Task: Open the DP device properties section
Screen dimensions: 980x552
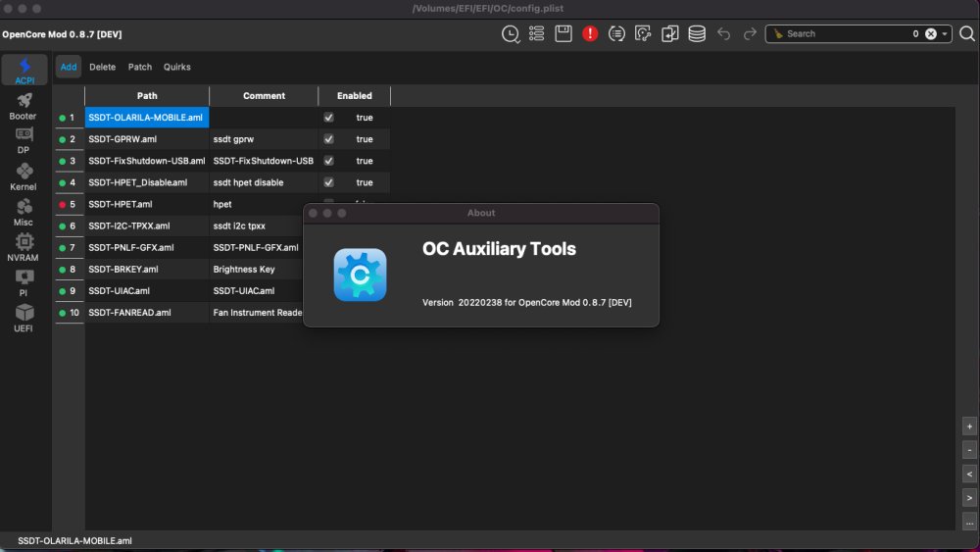Action: 24,140
